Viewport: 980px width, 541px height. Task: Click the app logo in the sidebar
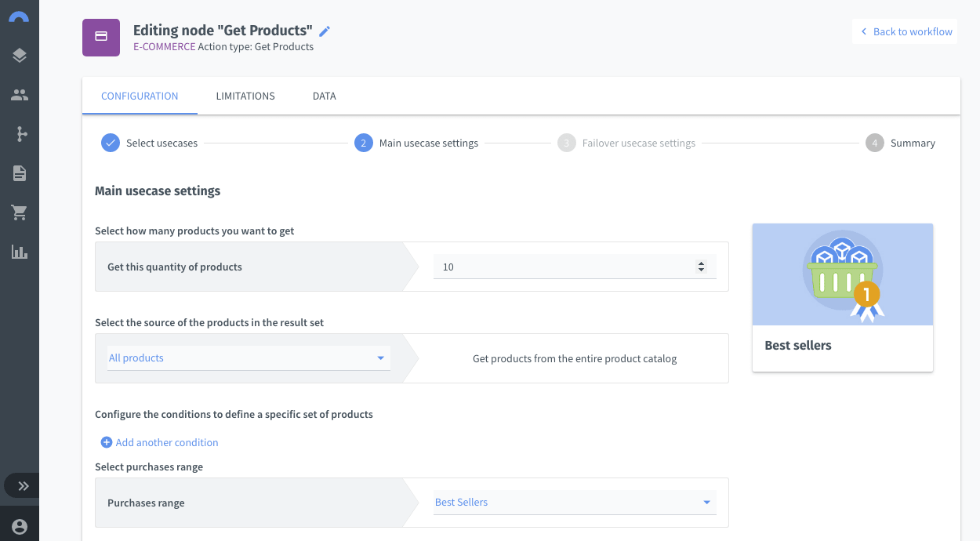[x=19, y=16]
